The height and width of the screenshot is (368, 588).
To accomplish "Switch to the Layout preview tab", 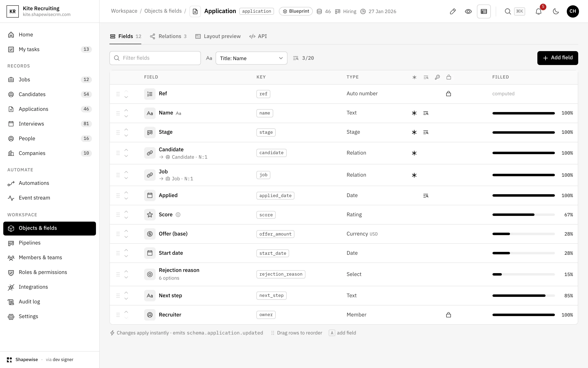I will (x=218, y=36).
